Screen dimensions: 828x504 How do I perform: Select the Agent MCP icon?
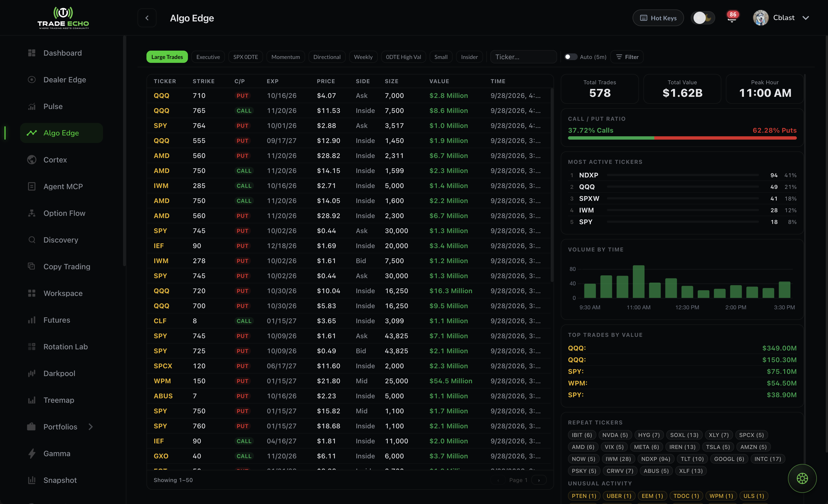point(31,186)
